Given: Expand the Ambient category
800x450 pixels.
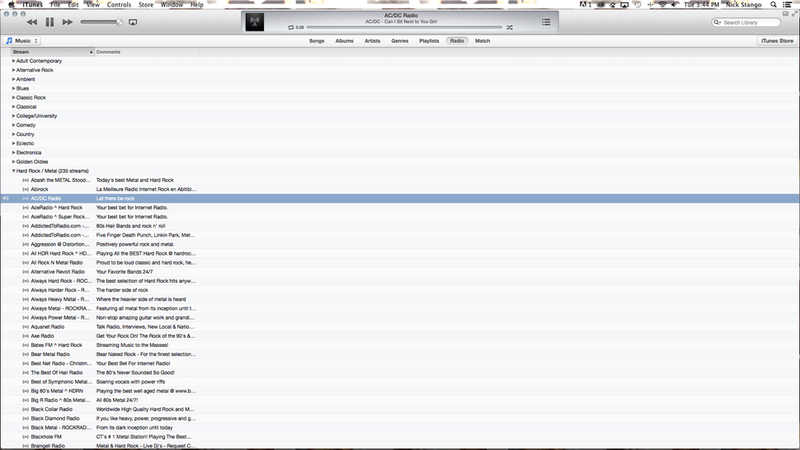Looking at the screenshot, I should pyautogui.click(x=14, y=79).
